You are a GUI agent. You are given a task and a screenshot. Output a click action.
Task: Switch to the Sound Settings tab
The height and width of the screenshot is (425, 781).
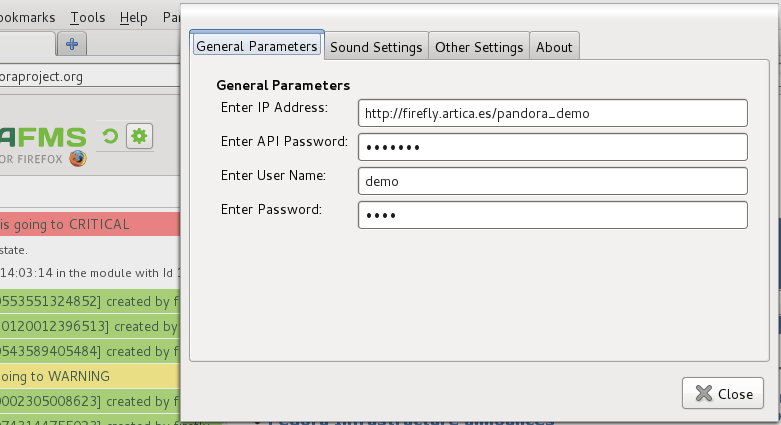click(x=376, y=47)
